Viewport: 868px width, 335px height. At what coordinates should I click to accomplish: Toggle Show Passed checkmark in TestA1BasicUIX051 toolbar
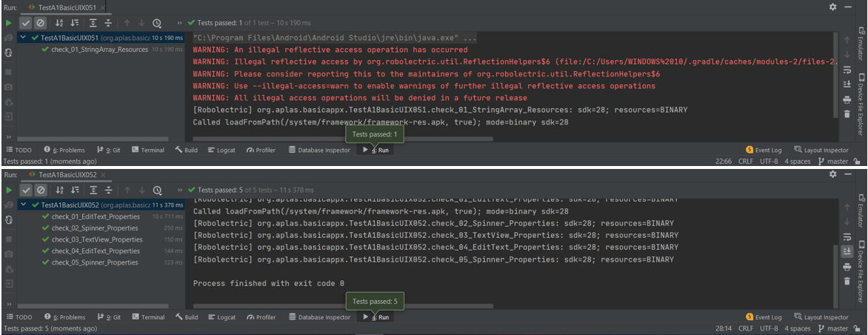click(26, 23)
